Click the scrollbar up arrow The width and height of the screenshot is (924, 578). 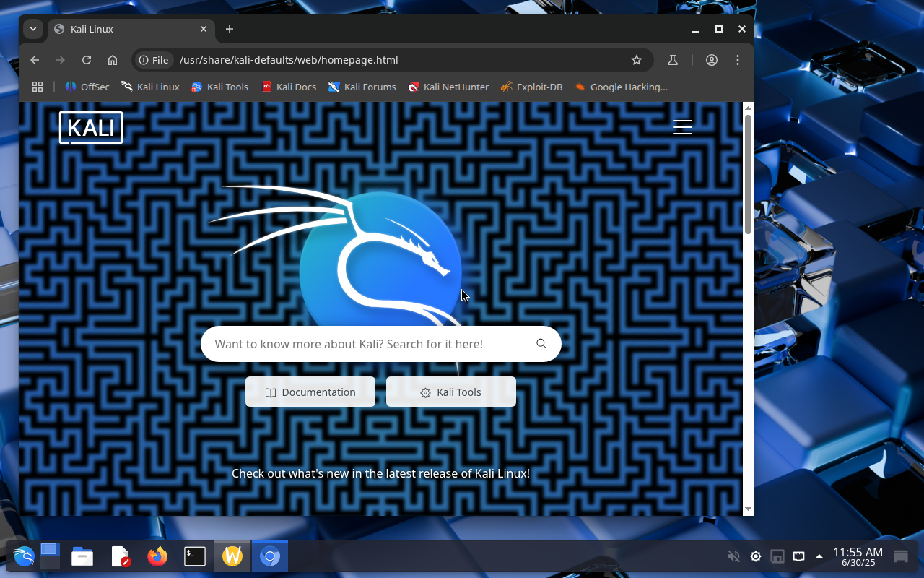pos(748,108)
